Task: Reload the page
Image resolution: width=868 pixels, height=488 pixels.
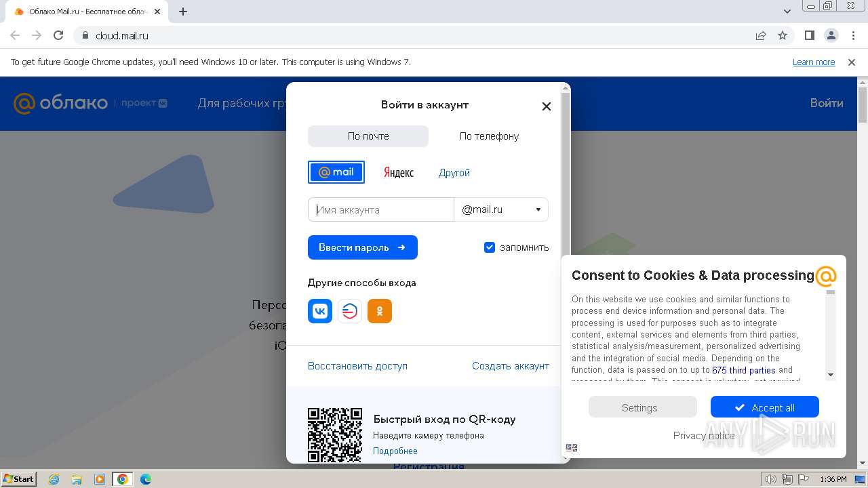Action: tap(58, 35)
